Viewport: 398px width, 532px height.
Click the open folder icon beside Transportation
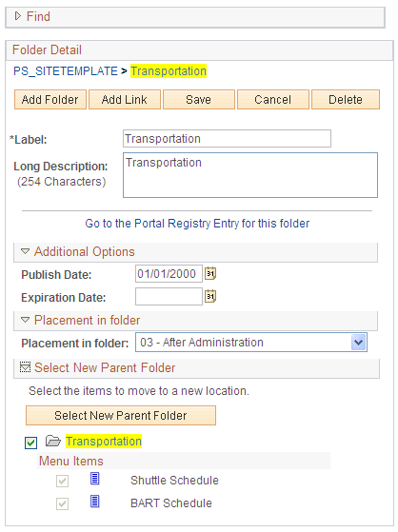(53, 441)
